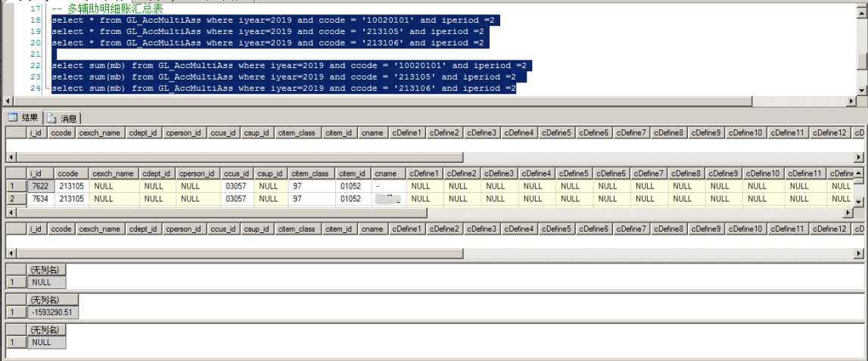Open the 消息 messages tab
868x361 pixels.
(x=62, y=118)
